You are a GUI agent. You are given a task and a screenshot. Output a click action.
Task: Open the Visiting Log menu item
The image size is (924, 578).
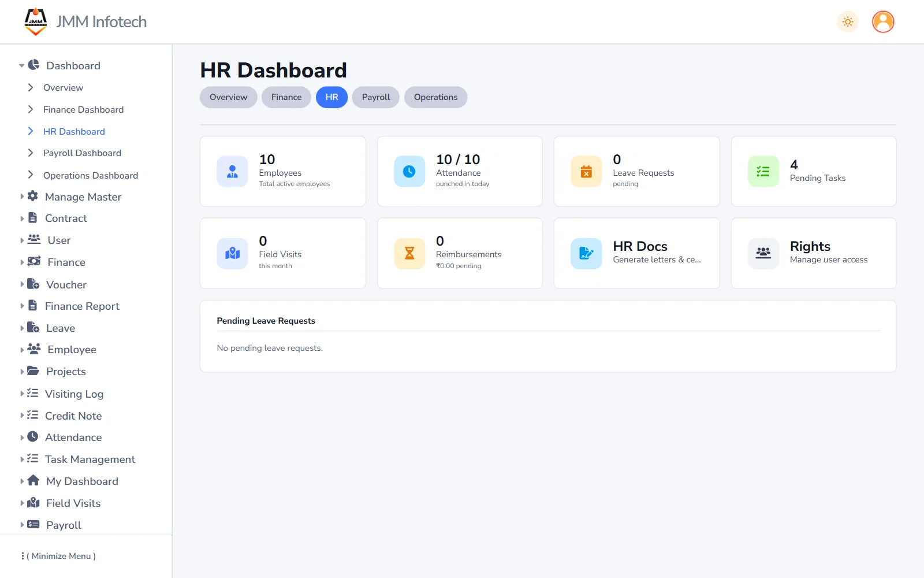pyautogui.click(x=74, y=394)
